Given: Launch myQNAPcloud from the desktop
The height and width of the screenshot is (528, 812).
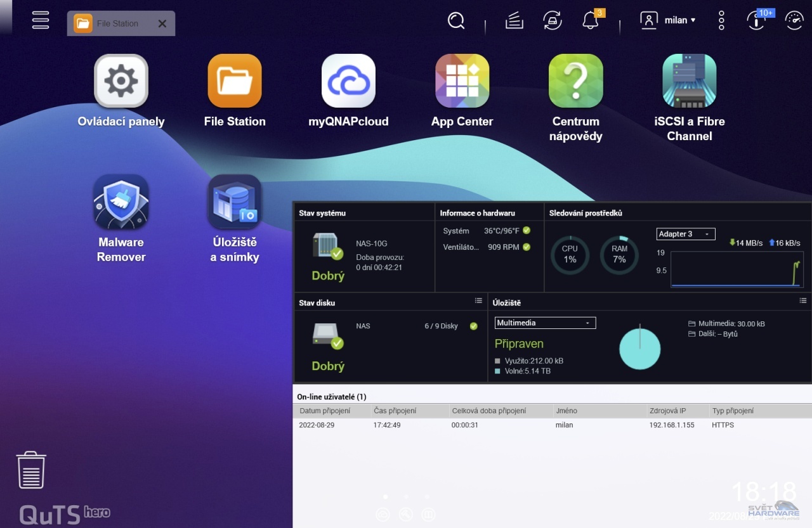Looking at the screenshot, I should [348, 81].
